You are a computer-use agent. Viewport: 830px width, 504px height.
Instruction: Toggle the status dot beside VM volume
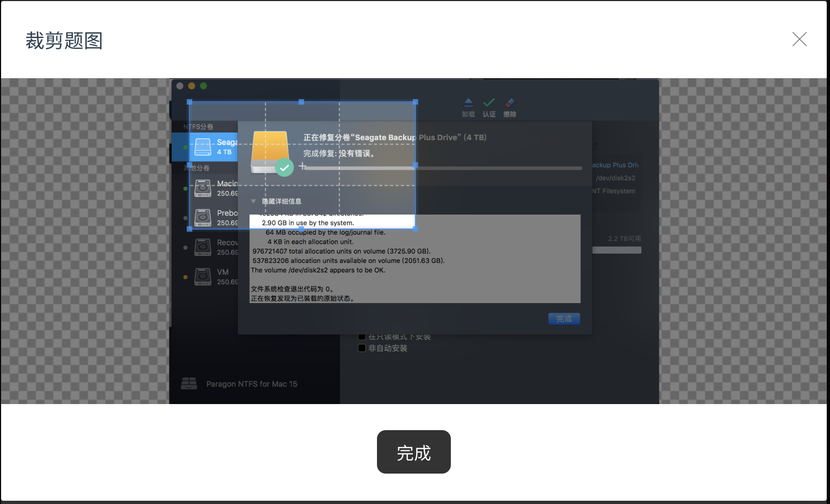[x=185, y=276]
